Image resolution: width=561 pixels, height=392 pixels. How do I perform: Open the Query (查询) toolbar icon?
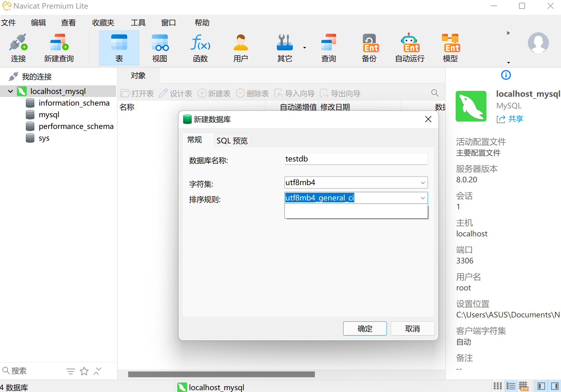pyautogui.click(x=329, y=48)
